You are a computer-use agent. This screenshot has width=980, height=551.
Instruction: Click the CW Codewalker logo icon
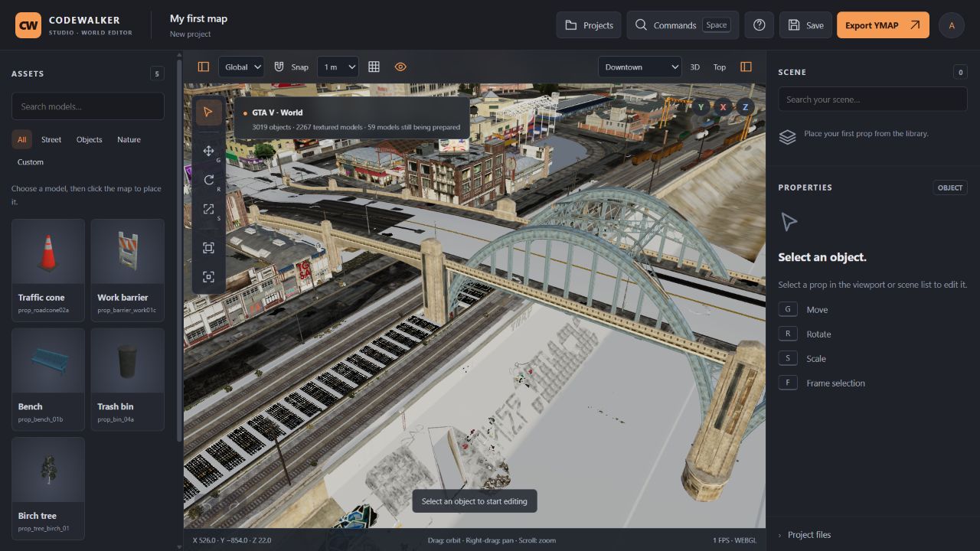click(28, 25)
